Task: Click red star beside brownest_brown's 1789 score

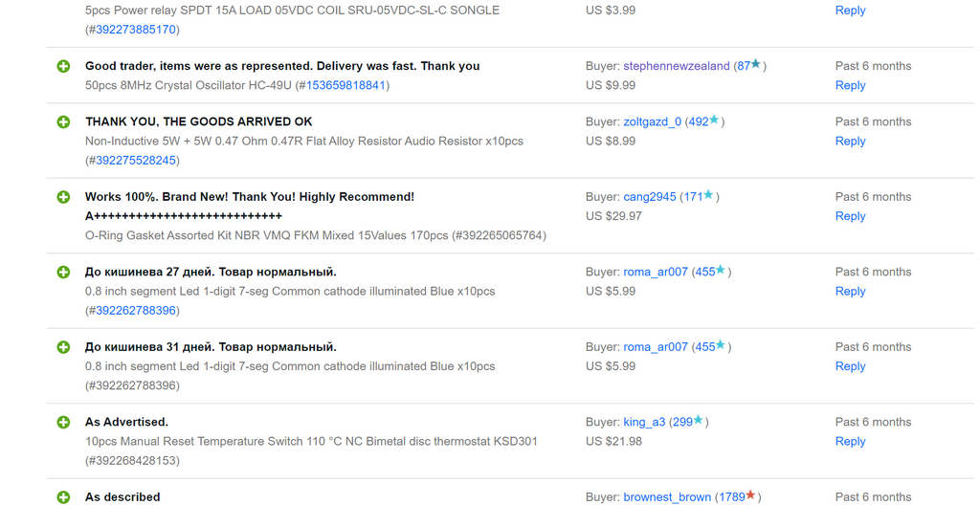Action: [x=751, y=495]
